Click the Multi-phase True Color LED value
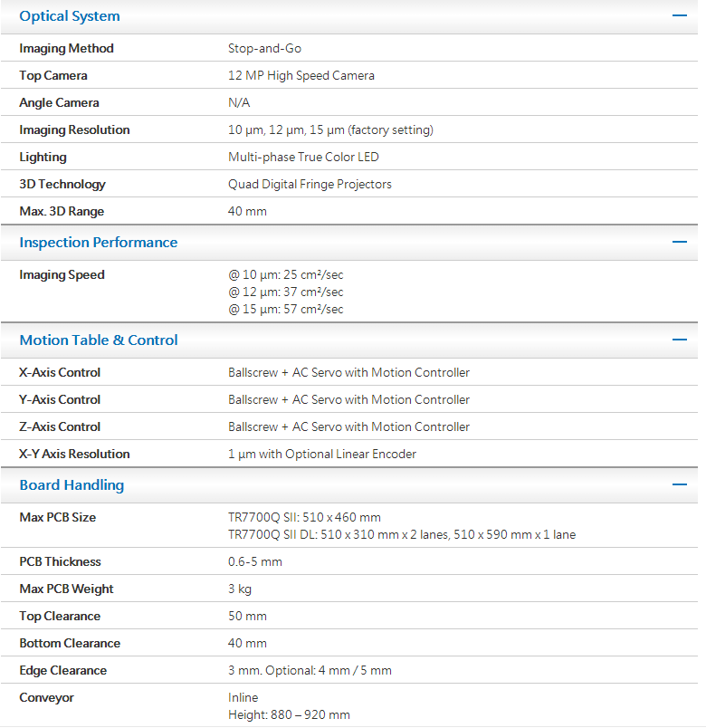 click(303, 157)
